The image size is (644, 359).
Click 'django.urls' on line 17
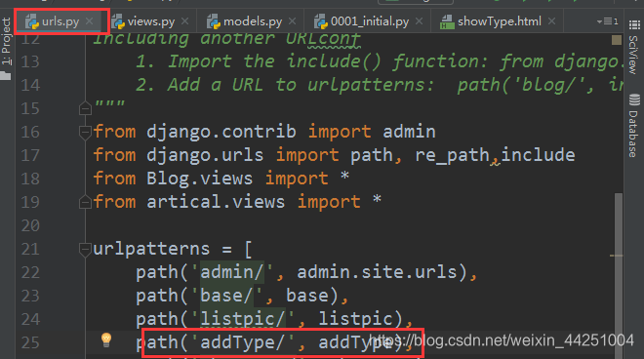(205, 155)
